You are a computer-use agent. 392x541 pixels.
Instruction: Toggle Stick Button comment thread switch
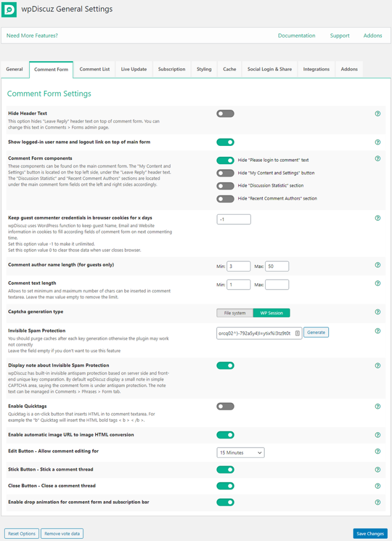click(226, 470)
